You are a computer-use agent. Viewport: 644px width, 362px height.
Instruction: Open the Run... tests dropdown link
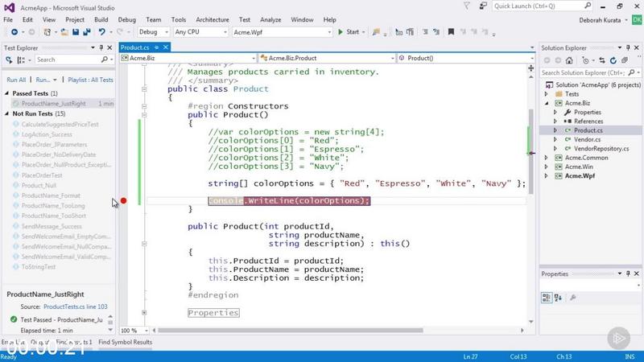pyautogui.click(x=46, y=80)
